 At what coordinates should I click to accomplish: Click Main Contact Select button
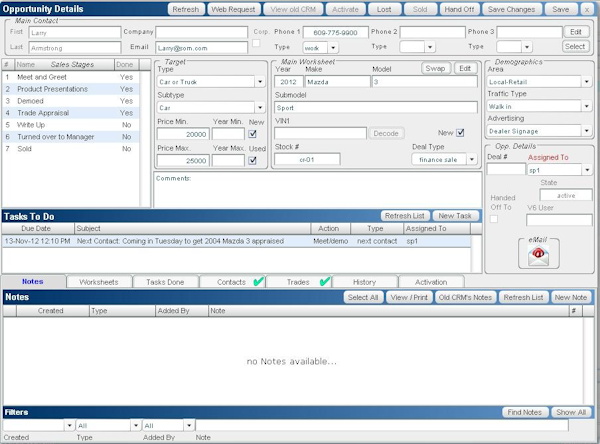coord(575,47)
